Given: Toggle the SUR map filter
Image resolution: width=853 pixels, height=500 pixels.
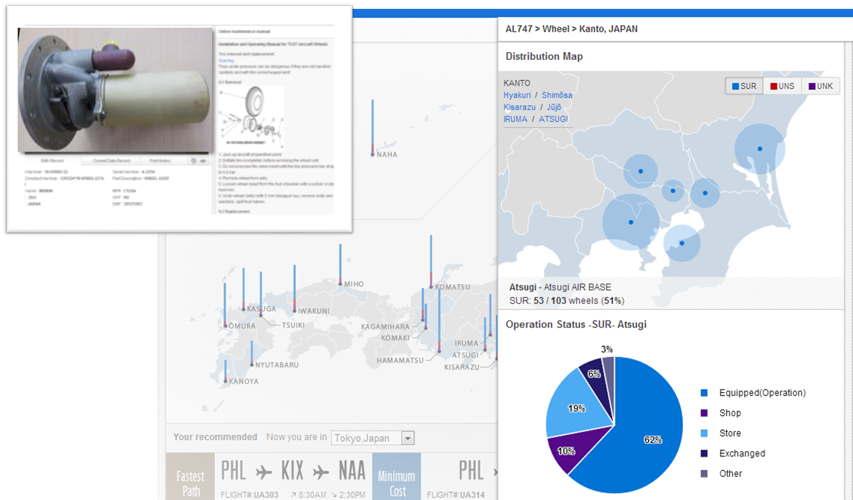Looking at the screenshot, I should click(745, 87).
